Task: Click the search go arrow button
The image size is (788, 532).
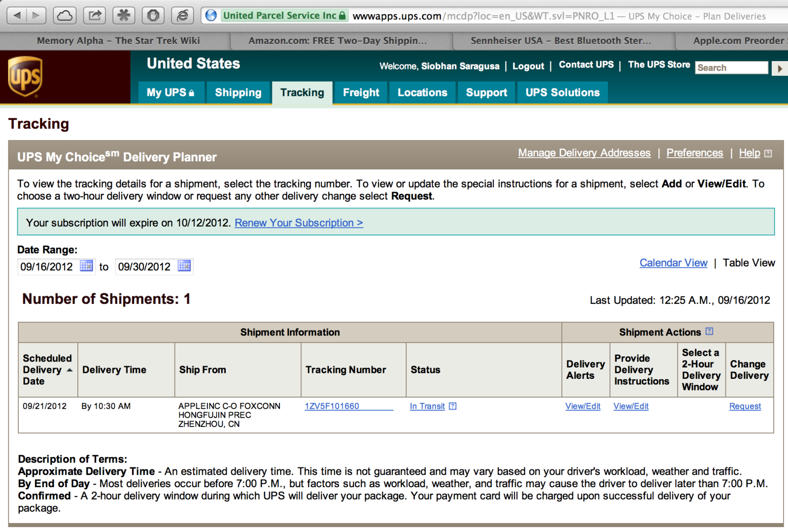Action: [780, 68]
